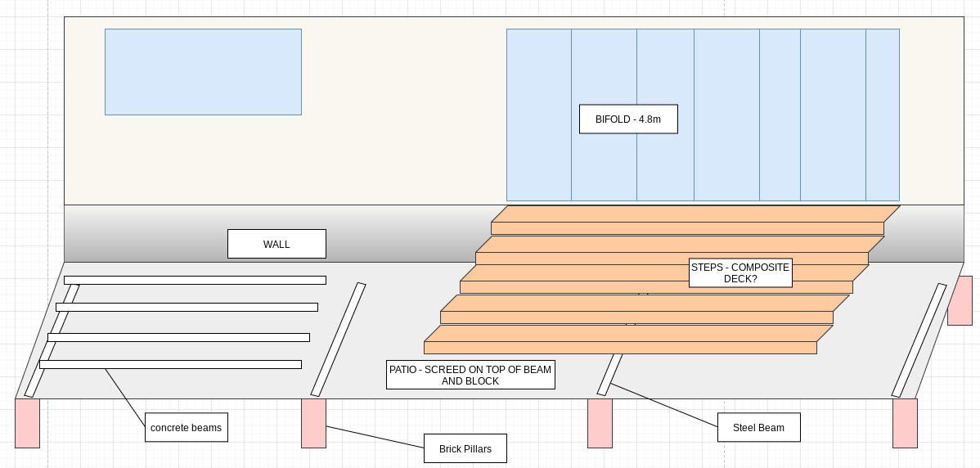Select the leftmost pink brick pillar
Viewport: 980px width, 468px height.
[x=27, y=423]
